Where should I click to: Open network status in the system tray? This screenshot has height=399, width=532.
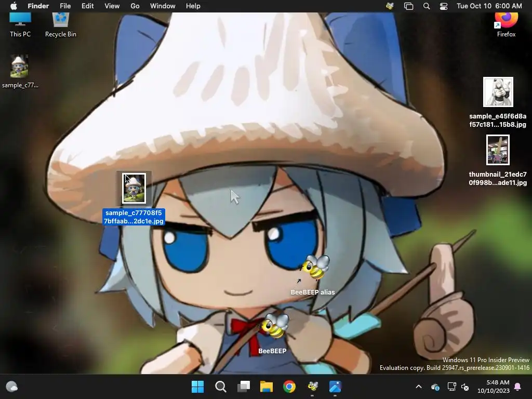coord(451,387)
